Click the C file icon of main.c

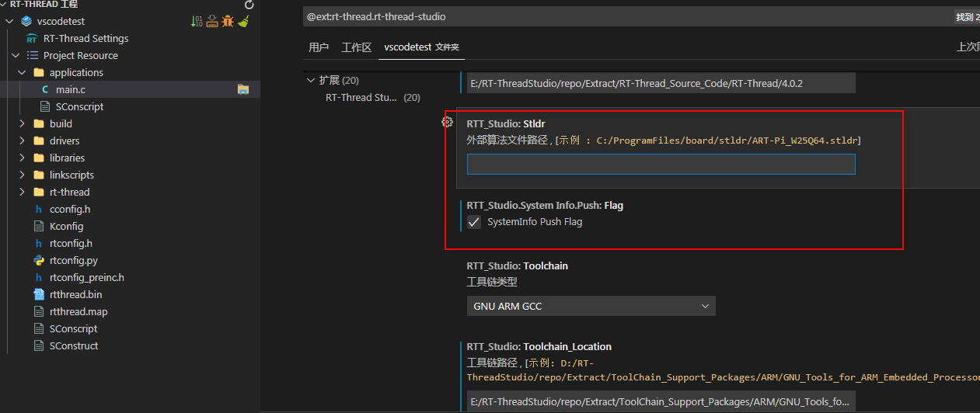click(45, 90)
